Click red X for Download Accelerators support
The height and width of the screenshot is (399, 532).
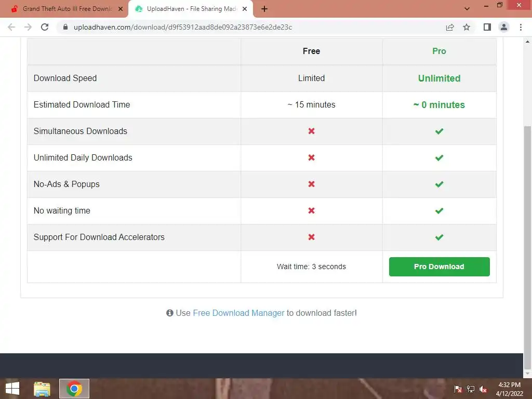[312, 237]
